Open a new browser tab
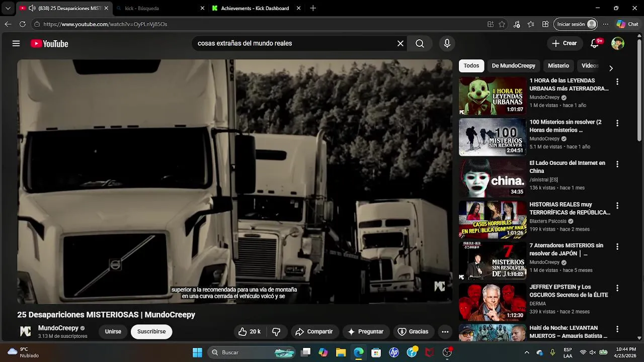Screen dimensions: 644x362 pos(313,8)
